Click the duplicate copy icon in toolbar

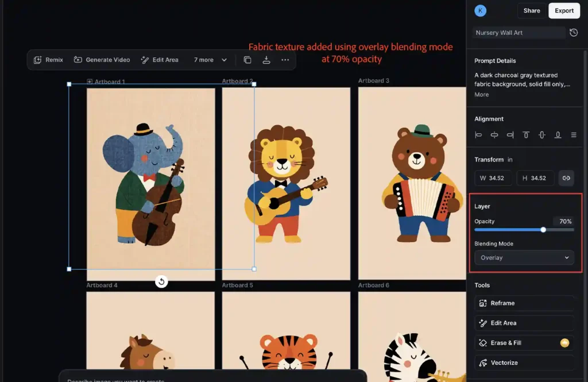pyautogui.click(x=247, y=60)
